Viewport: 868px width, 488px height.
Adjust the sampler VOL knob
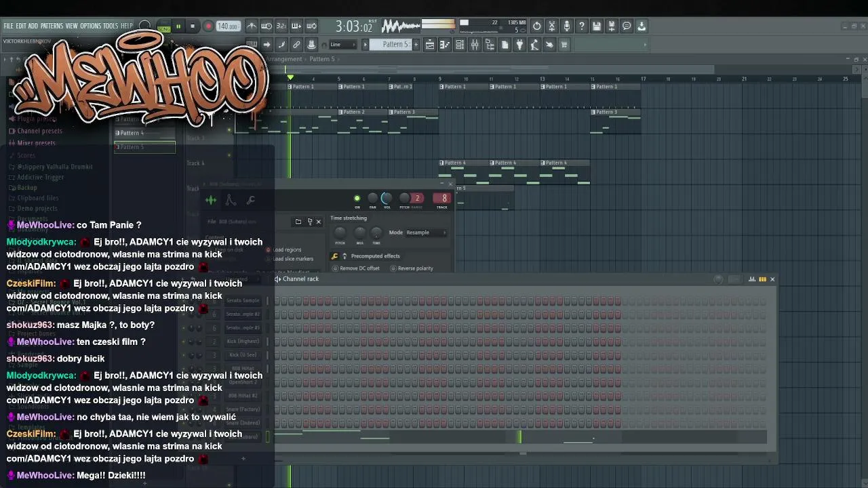click(387, 198)
